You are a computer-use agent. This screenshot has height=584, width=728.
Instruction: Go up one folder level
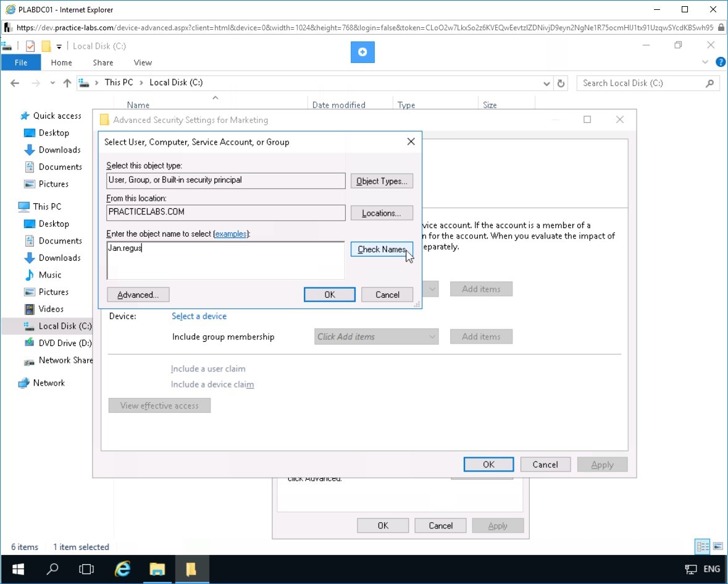(x=67, y=83)
